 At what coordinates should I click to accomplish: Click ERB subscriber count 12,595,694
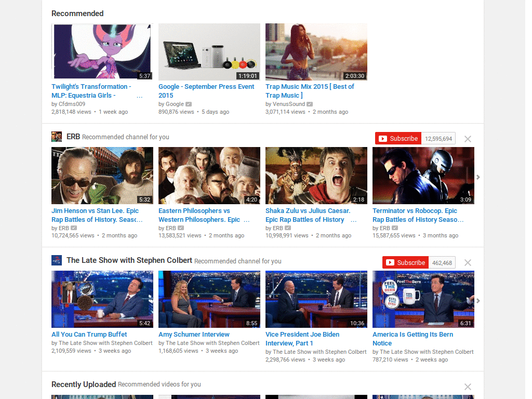[438, 139]
